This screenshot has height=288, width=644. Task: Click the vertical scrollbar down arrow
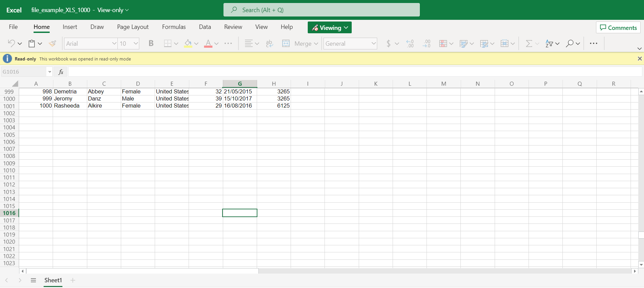point(641,265)
